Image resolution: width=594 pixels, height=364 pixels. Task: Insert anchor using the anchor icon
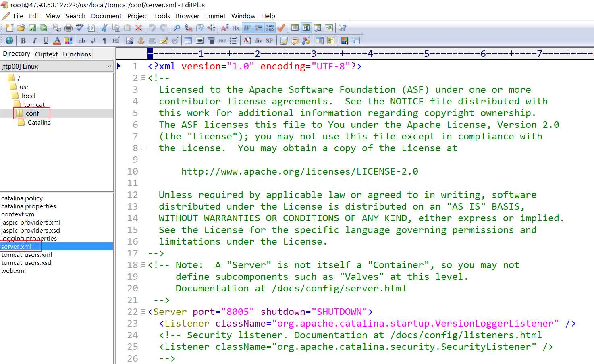141,40
